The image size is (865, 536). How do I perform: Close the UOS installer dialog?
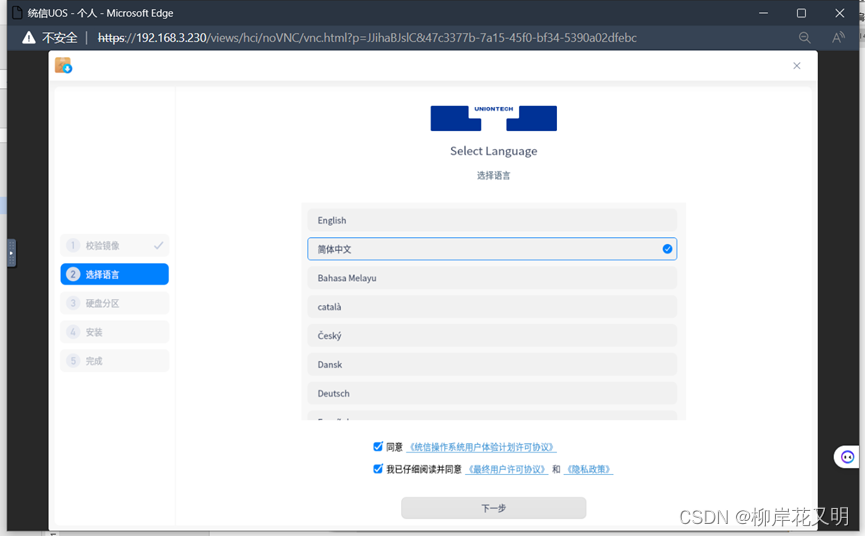point(797,66)
